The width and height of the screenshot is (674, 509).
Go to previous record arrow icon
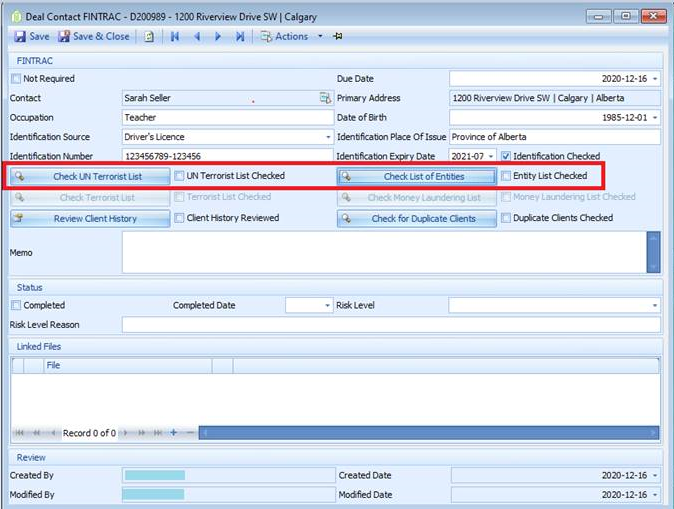click(x=197, y=37)
